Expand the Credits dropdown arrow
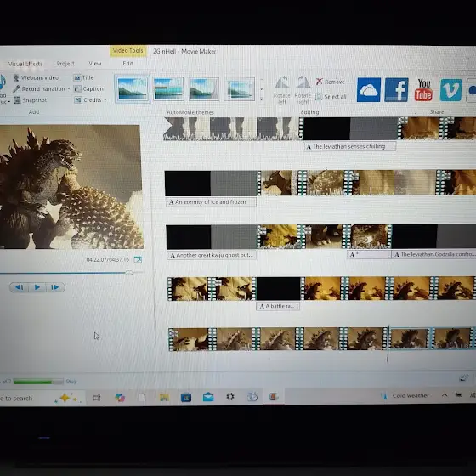Viewport: 476px width, 476px height. [x=105, y=100]
